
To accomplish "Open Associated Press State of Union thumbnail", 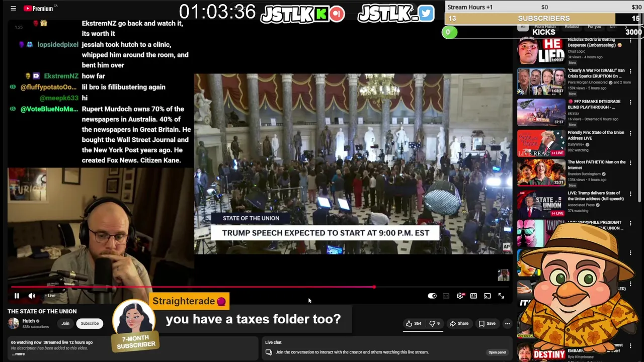I will (541, 204).
